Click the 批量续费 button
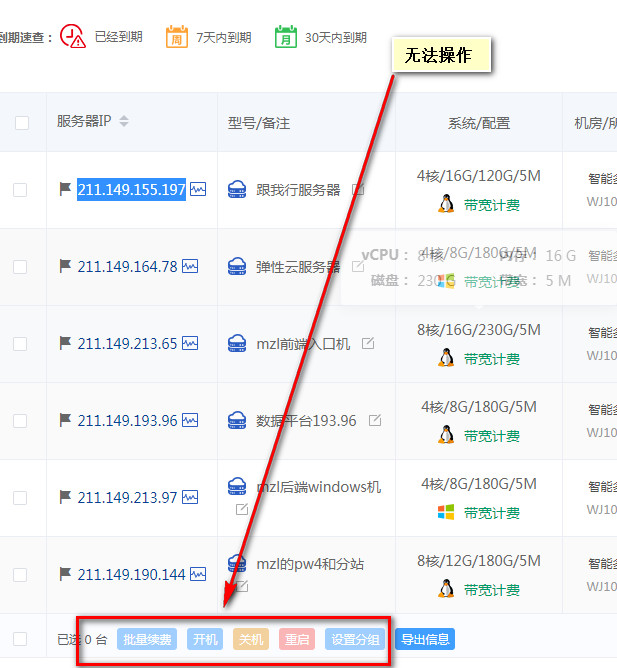Viewport: 617px width, 668px height. [147, 639]
